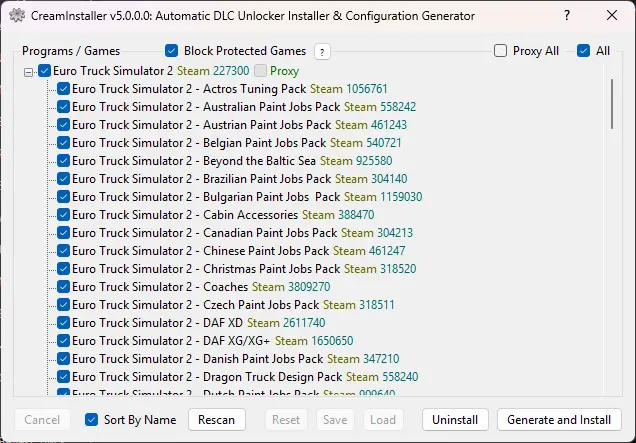The image size is (636, 443).
Task: Click the title bar question mark help button
Action: (568, 15)
